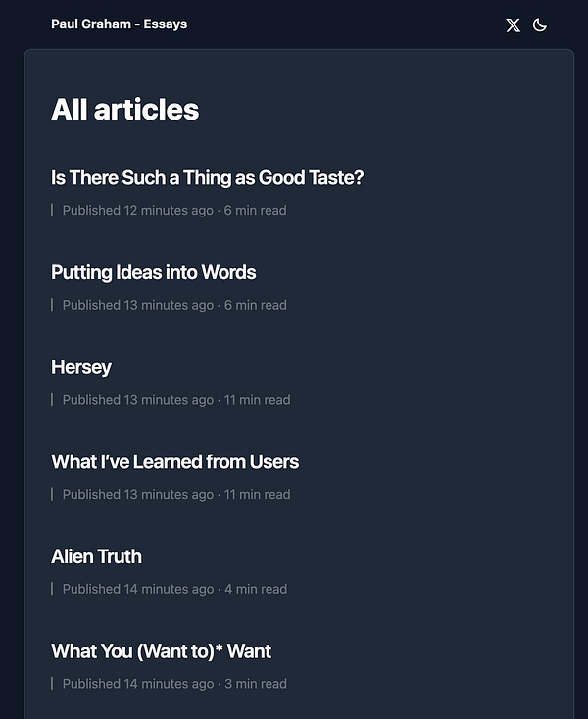Open the Putting Ideas into Words essay

coord(153,272)
